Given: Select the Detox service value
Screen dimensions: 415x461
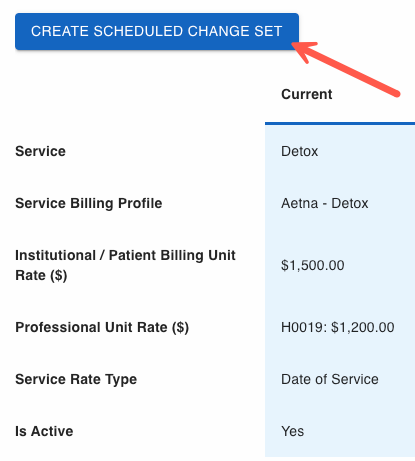Looking at the screenshot, I should coord(299,151).
